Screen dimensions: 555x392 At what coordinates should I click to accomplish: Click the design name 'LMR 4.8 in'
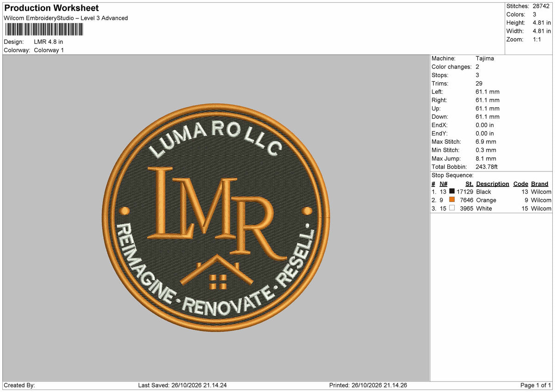[49, 42]
